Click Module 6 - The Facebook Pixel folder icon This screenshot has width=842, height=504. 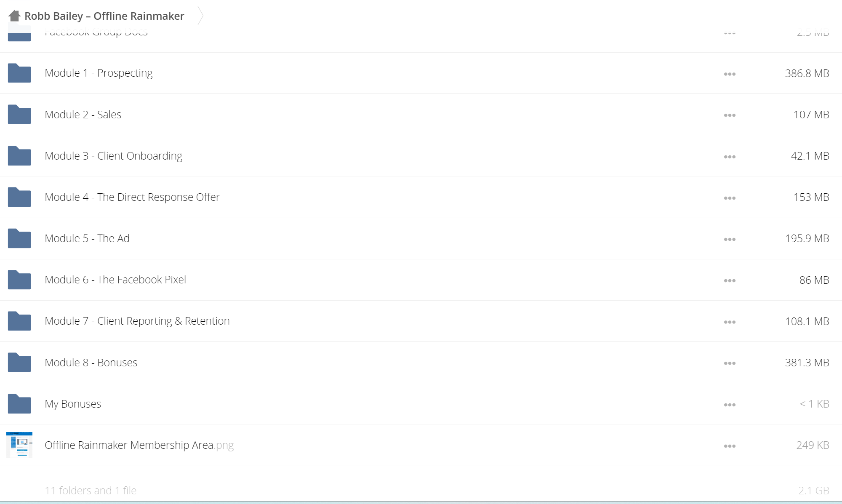click(19, 279)
